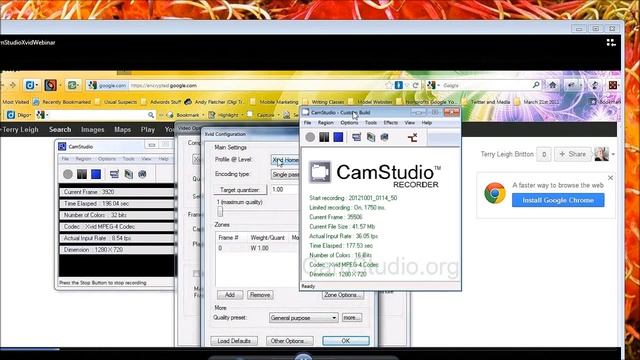This screenshot has height=360, width=640.
Task: Open Help menu in CamStudio Custom Build
Action: click(x=427, y=122)
